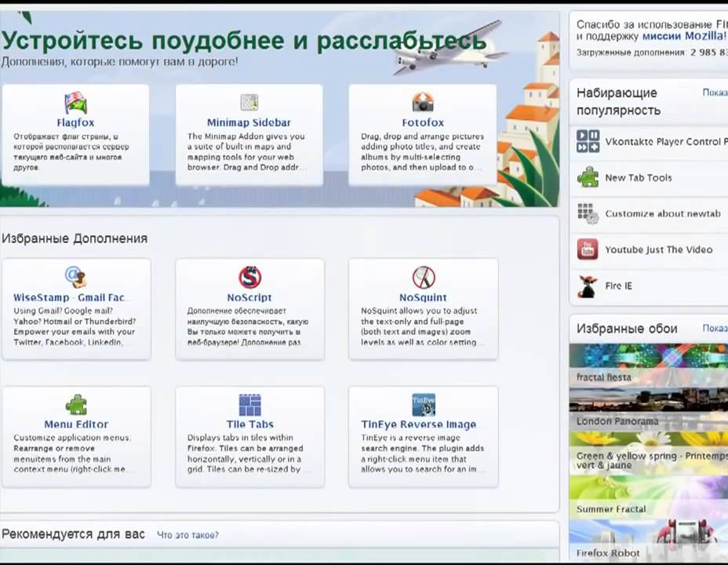Click the Tile Tabs description text
The height and width of the screenshot is (565, 728).
245,453
